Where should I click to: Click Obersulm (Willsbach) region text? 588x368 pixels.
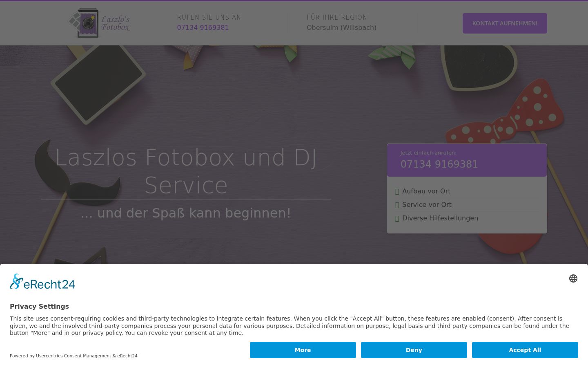(x=341, y=27)
